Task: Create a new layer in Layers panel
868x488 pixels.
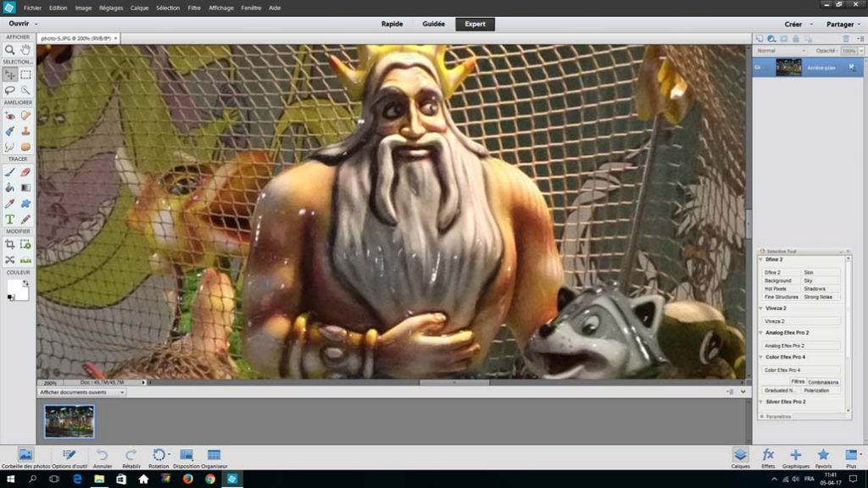Action: 759,39
